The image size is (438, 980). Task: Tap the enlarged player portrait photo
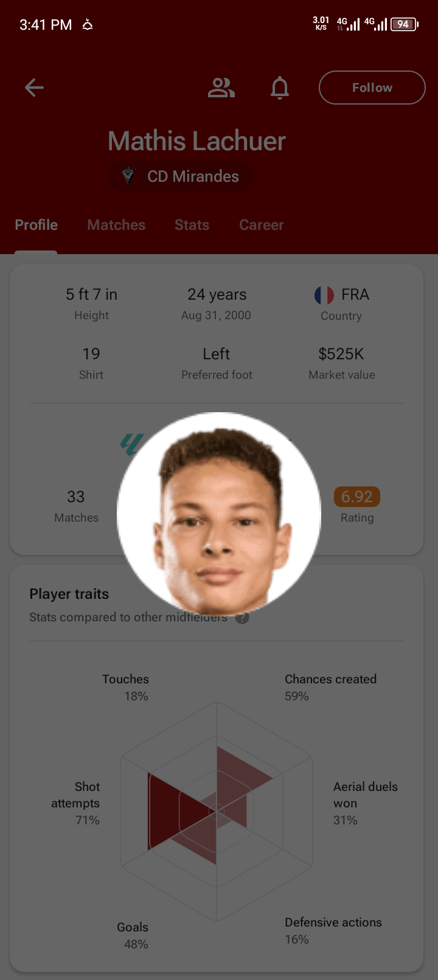(219, 514)
